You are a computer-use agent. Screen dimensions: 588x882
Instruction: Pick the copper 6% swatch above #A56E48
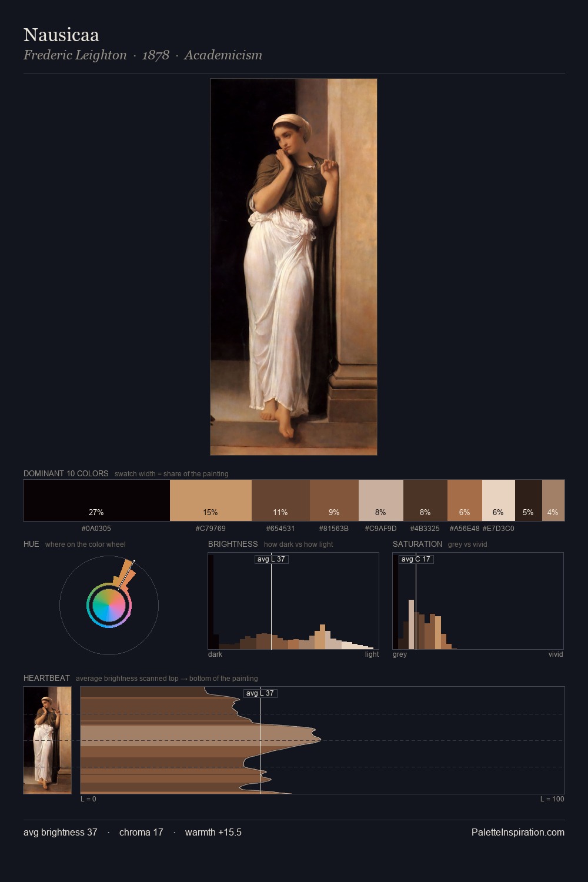pos(465,500)
